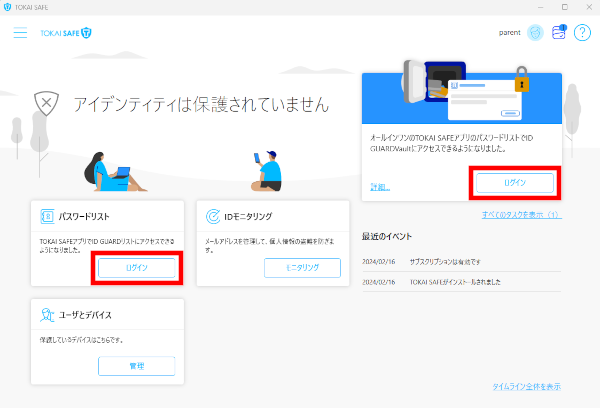Select the TOKAI SAFEがインストールされました event row
This screenshot has width=600, height=408.
[462, 282]
